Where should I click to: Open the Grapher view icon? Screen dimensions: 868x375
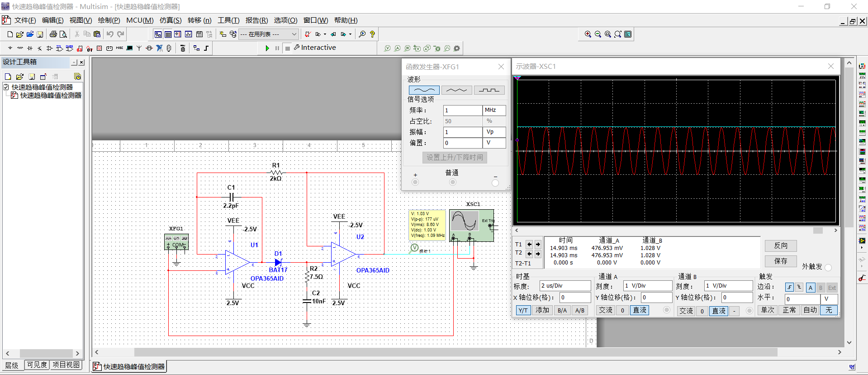(x=188, y=34)
